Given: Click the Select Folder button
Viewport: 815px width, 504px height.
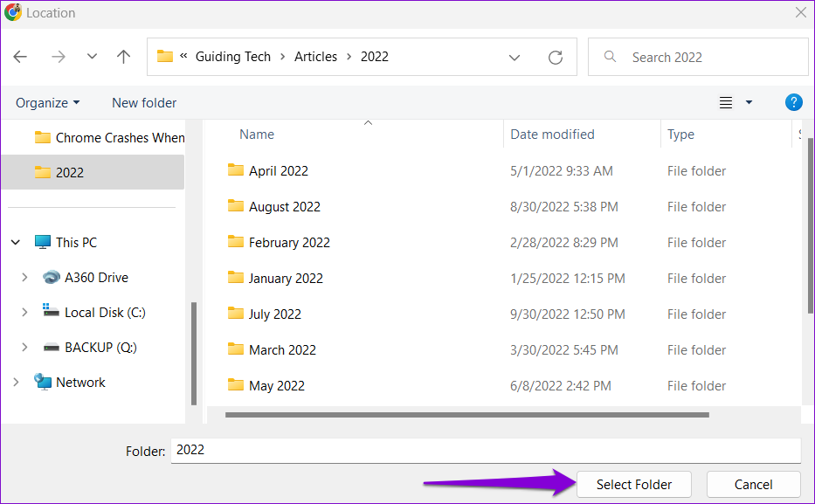Looking at the screenshot, I should [x=633, y=484].
